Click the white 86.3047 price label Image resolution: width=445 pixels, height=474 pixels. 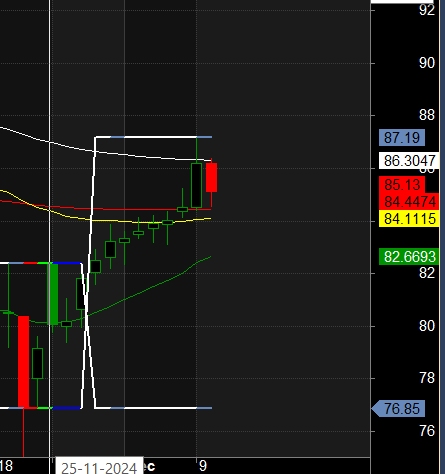[409, 161]
